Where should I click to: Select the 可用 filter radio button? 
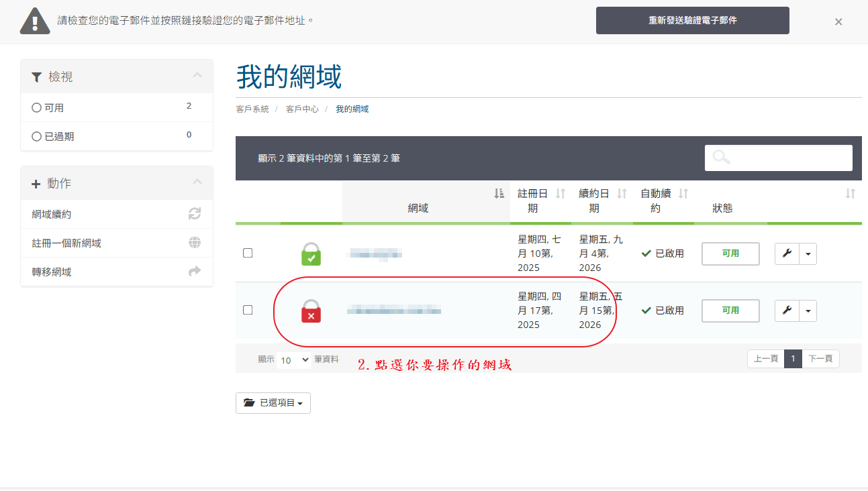(37, 107)
